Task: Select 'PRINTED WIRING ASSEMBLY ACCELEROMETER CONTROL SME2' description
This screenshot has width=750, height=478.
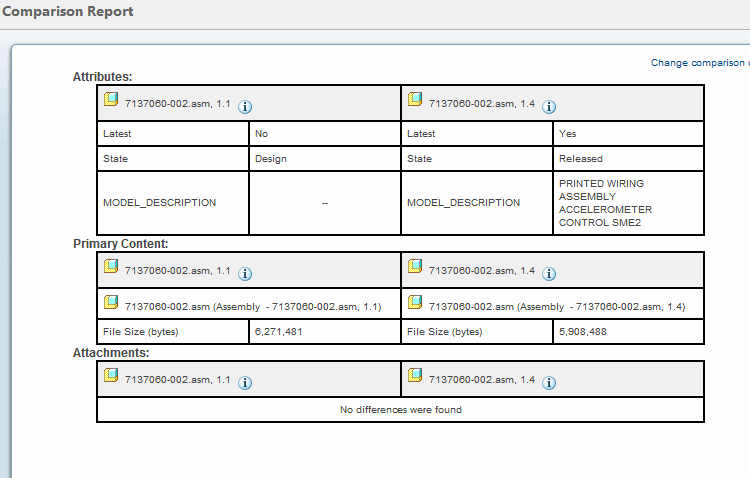Action: tap(605, 203)
